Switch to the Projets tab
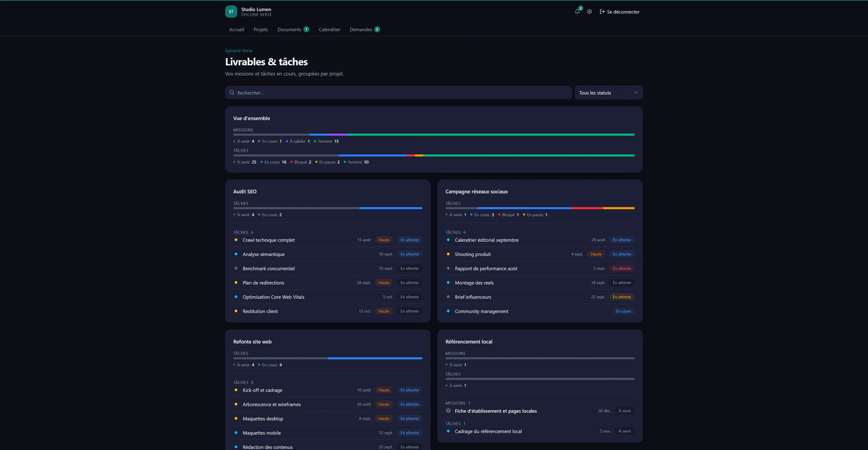 tap(261, 30)
